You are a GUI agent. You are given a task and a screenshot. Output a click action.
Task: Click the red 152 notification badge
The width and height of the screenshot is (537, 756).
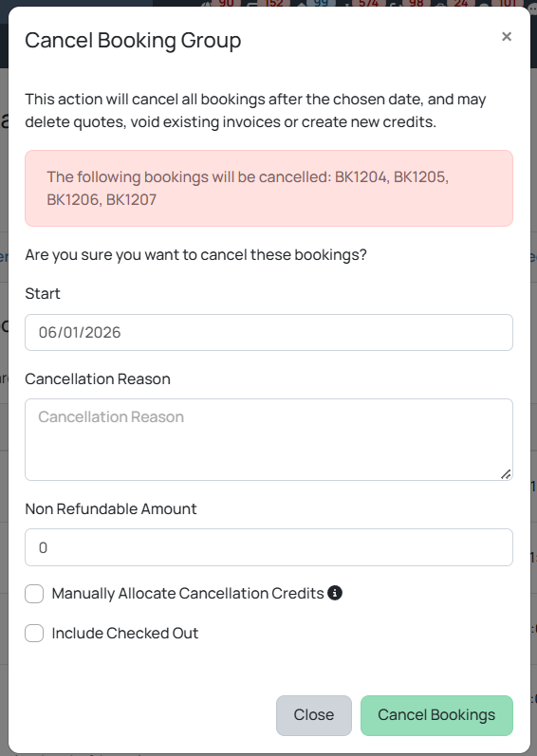coord(274,3)
